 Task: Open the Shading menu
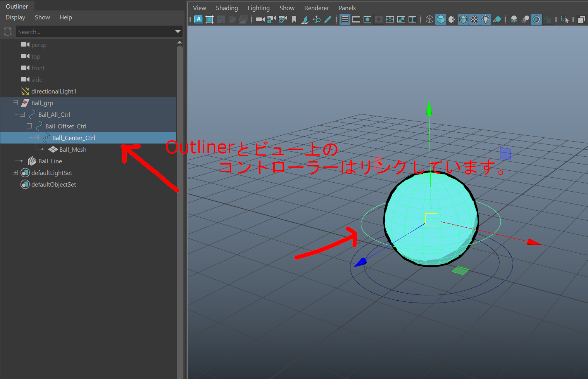(227, 8)
